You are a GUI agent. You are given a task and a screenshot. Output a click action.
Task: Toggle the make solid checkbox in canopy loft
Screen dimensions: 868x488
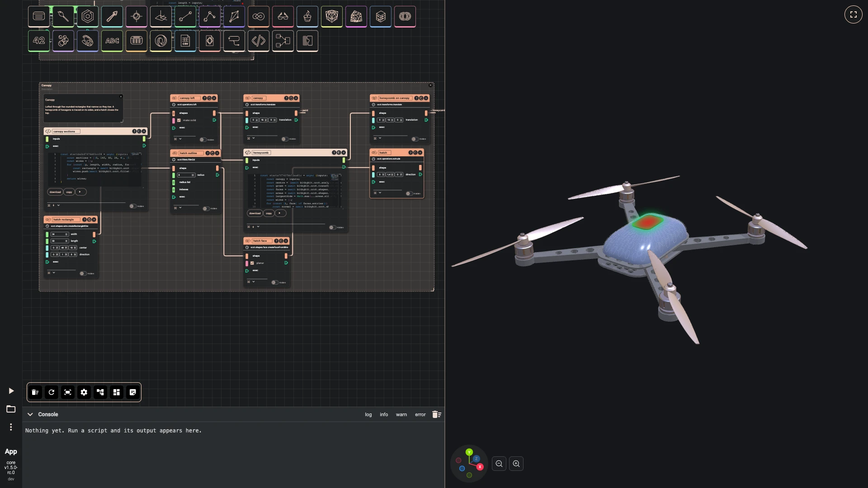179,120
